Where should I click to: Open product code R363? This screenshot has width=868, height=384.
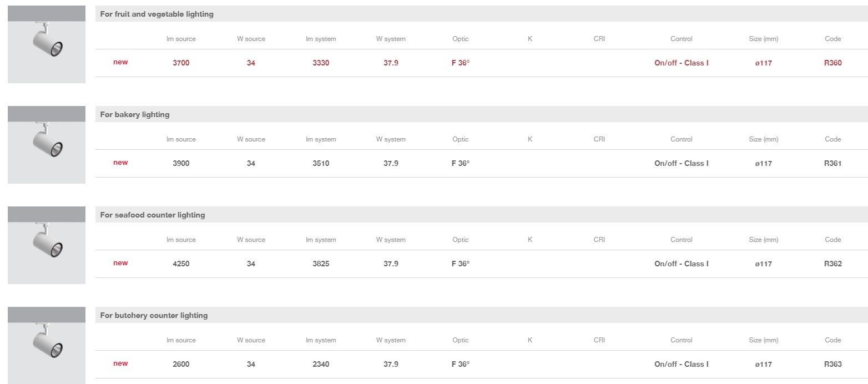coord(832,364)
